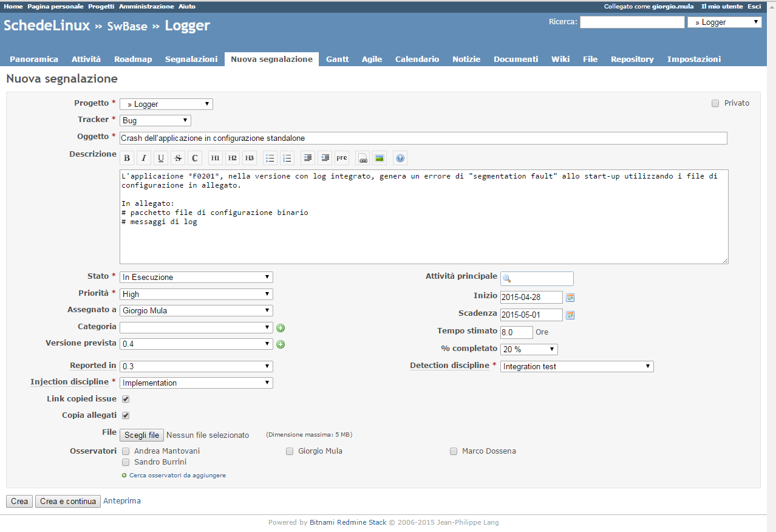This screenshot has width=776, height=532.
Task: Apply underline formatting in the description toolbar
Action: pos(161,158)
